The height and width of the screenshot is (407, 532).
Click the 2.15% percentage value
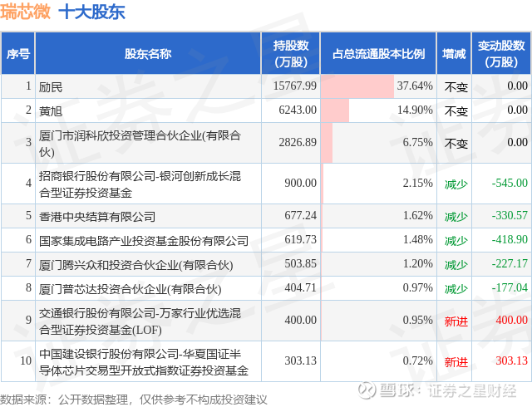point(417,183)
